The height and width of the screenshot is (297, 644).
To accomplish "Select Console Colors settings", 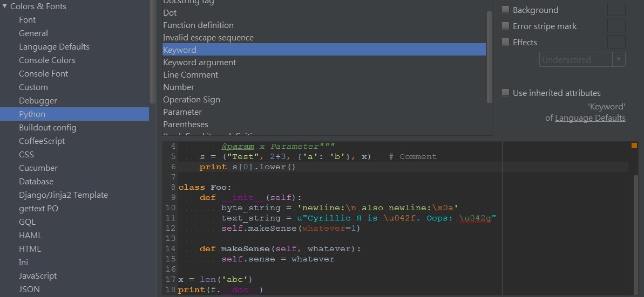I will click(47, 60).
